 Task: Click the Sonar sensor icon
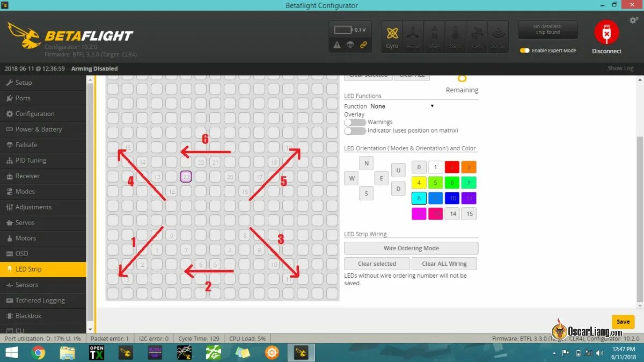pos(497,37)
